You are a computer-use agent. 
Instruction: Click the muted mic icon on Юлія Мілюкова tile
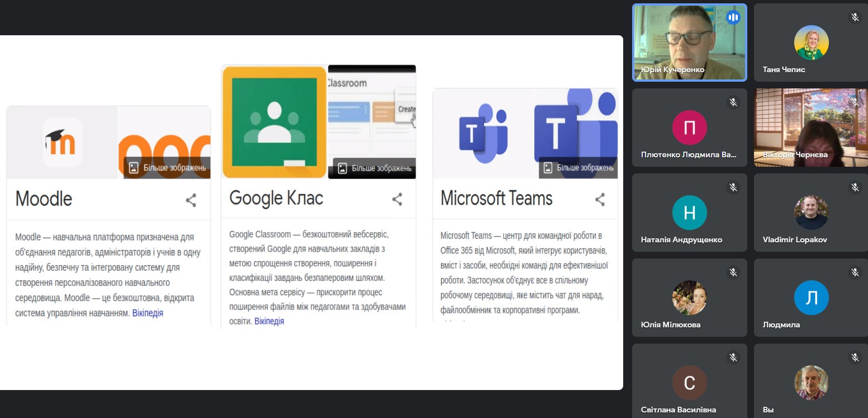[733, 273]
